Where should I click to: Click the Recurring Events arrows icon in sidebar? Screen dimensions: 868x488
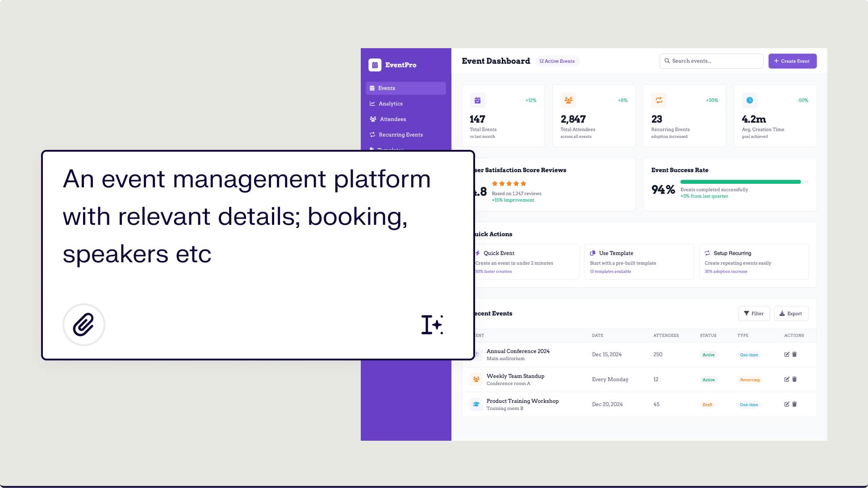coord(373,134)
